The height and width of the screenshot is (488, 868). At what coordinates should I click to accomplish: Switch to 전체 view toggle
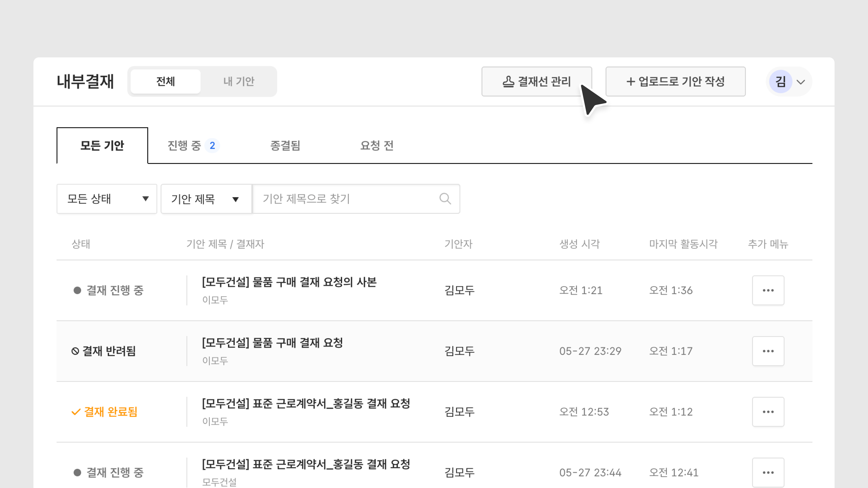coord(165,82)
